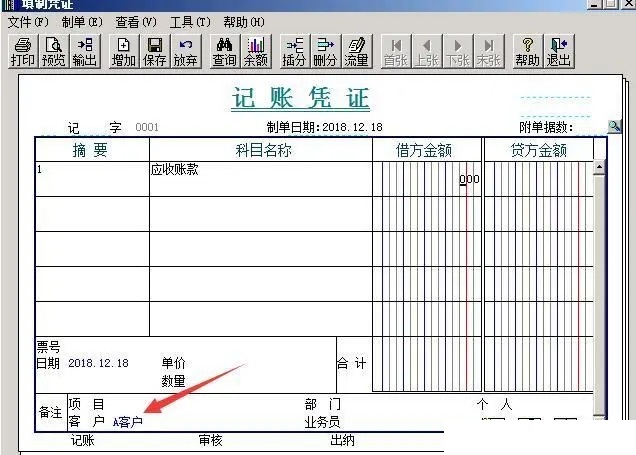Click the 审核 label at bottom
Screen dimensions: 636x455
click(211, 440)
